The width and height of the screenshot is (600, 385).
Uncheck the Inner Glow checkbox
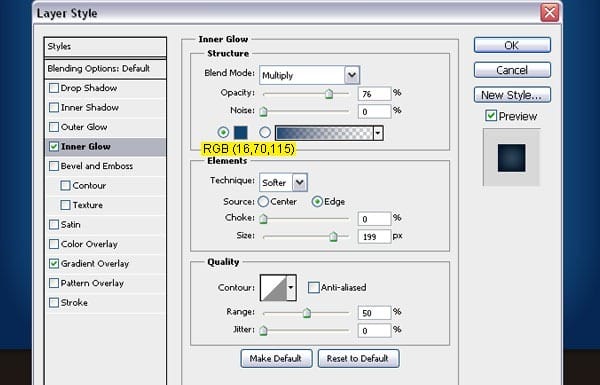tap(54, 147)
